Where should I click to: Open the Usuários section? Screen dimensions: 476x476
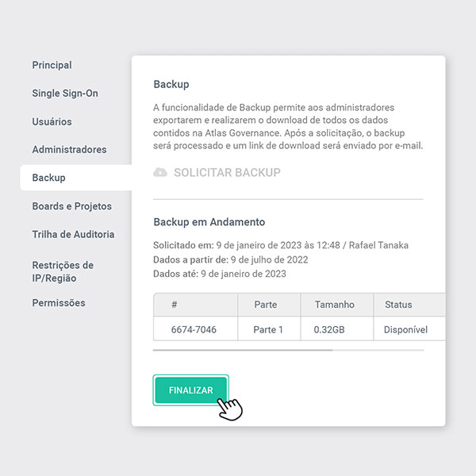[x=52, y=121]
